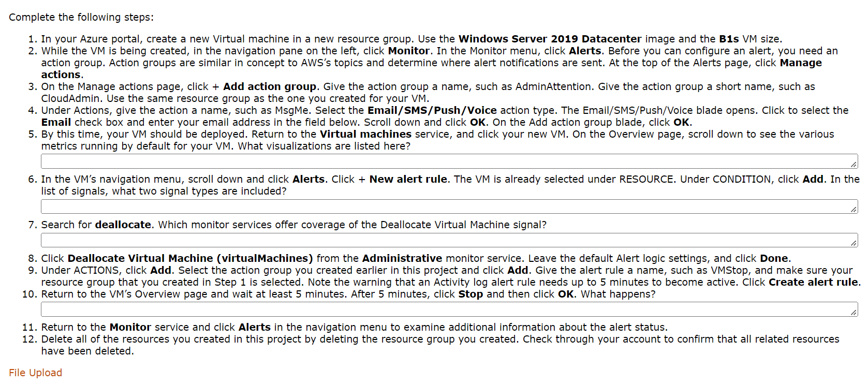Click the bold 'Stop' word in step 10

coord(470,294)
